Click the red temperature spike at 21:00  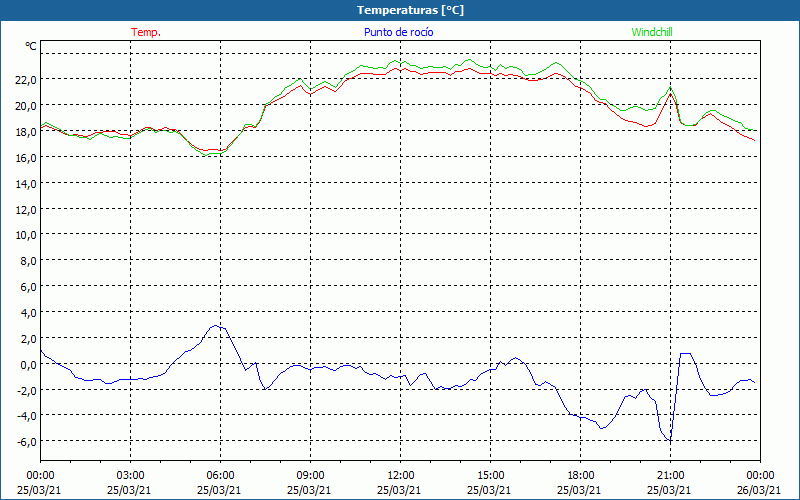click(x=670, y=94)
